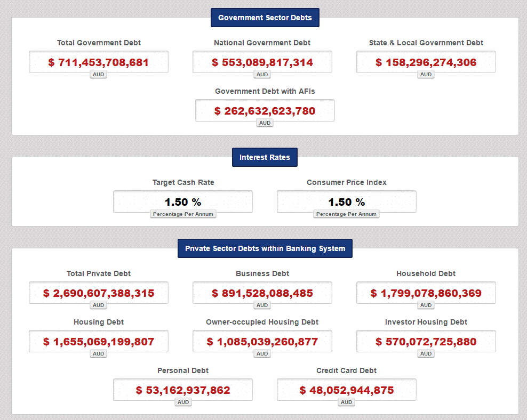The height and width of the screenshot is (420, 527).
Task: Click the Housing Debt amount box
Action: pyautogui.click(x=99, y=342)
